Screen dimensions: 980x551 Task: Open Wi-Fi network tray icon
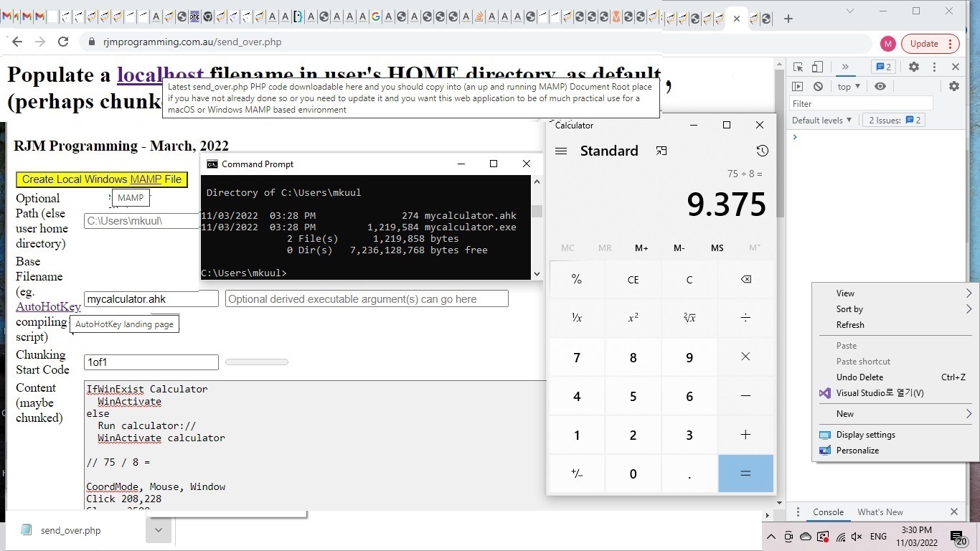point(840,537)
